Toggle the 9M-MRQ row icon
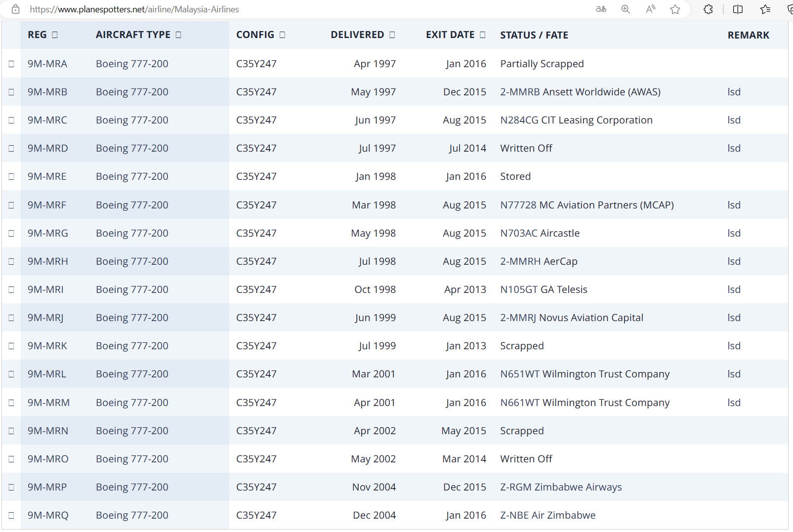 click(11, 515)
